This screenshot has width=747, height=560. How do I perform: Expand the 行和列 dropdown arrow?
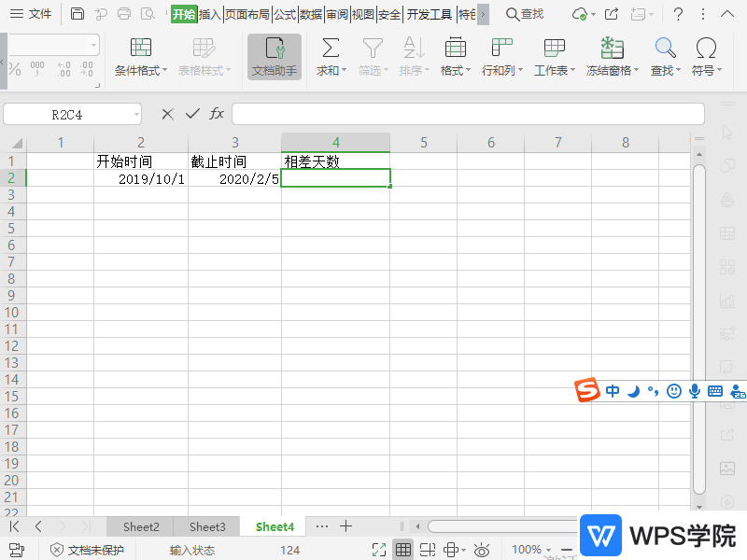[521, 71]
